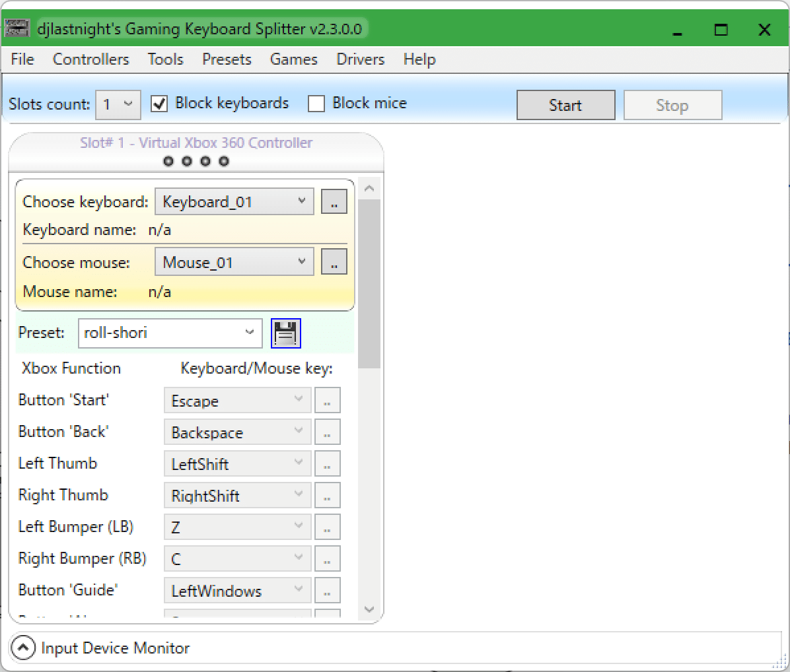The height and width of the screenshot is (672, 790).
Task: Click the 'Keyboard name:' label
Action: pyautogui.click(x=80, y=230)
